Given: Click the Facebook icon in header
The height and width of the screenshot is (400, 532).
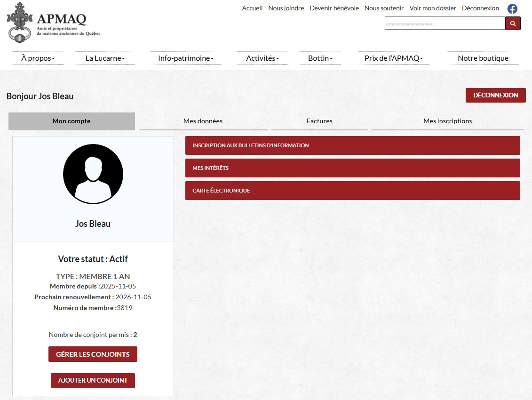Looking at the screenshot, I should (512, 8).
